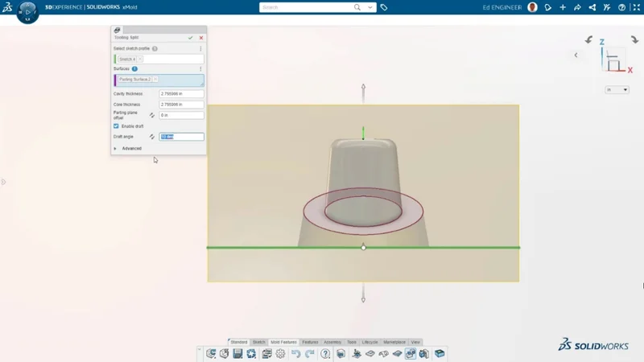The width and height of the screenshot is (644, 362).
Task: Toggle Draft angle direction flip
Action: pyautogui.click(x=152, y=137)
